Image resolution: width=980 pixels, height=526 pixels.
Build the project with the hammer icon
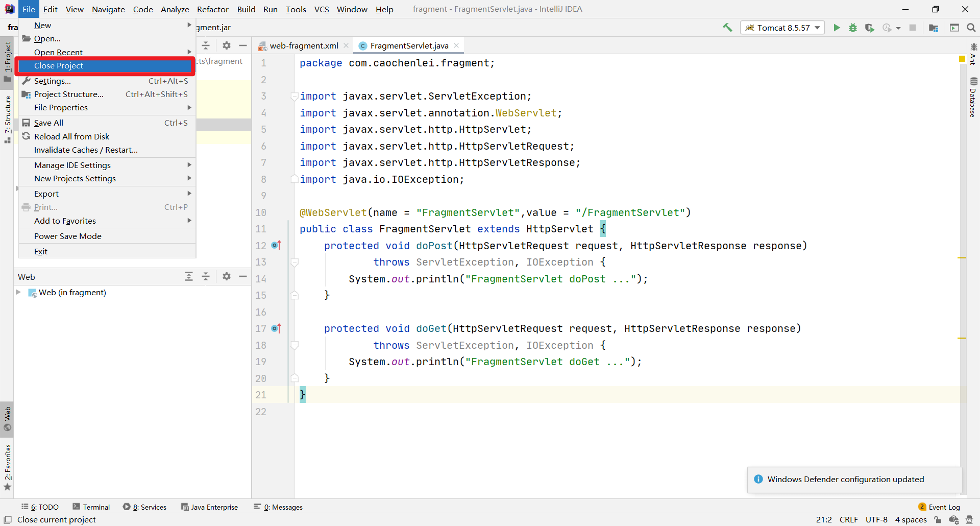[x=727, y=28]
